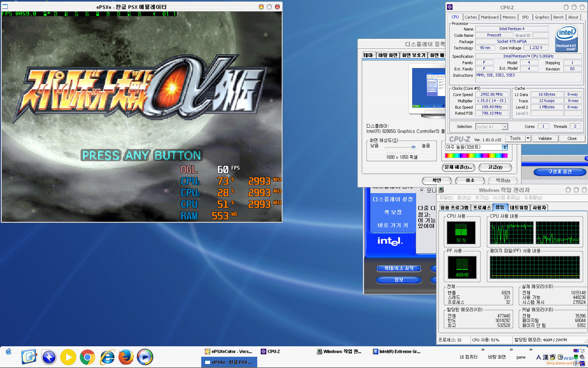Image resolution: width=588 pixels, height=368 pixels.
Task: Activate ePSXe emulator taskbar button
Action: (x=229, y=362)
